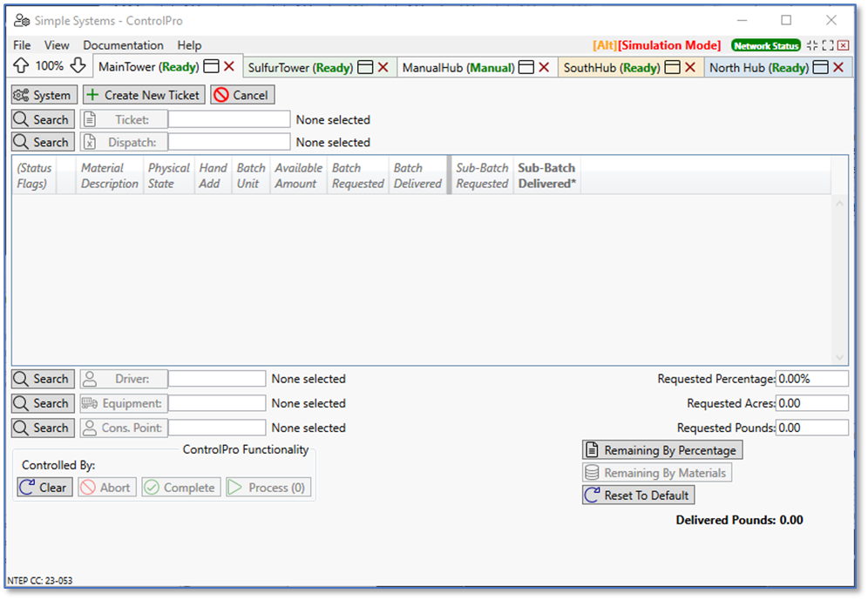Select Remaining By Percentage button
Image resolution: width=868 pixels, height=600 pixels.
(662, 449)
